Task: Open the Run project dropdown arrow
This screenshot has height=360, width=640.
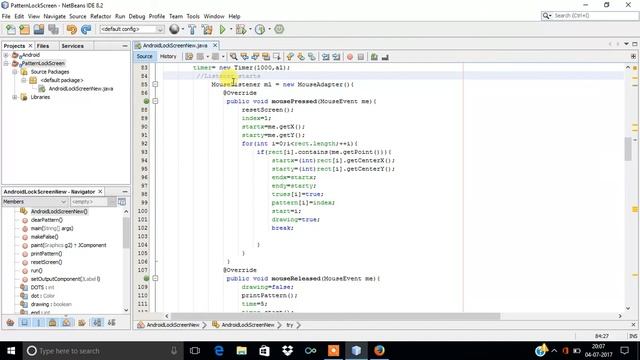Action: (231, 29)
